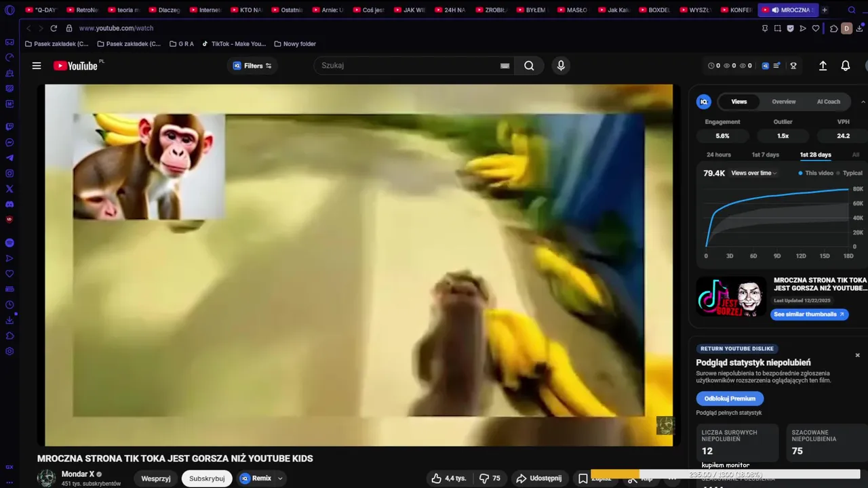Click the See similar thumbnails button
Screen dimensions: 868x488
[809, 314]
